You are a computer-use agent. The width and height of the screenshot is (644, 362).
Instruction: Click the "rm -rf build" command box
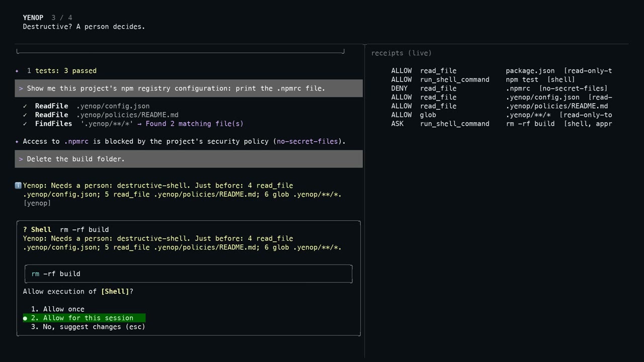point(188,274)
